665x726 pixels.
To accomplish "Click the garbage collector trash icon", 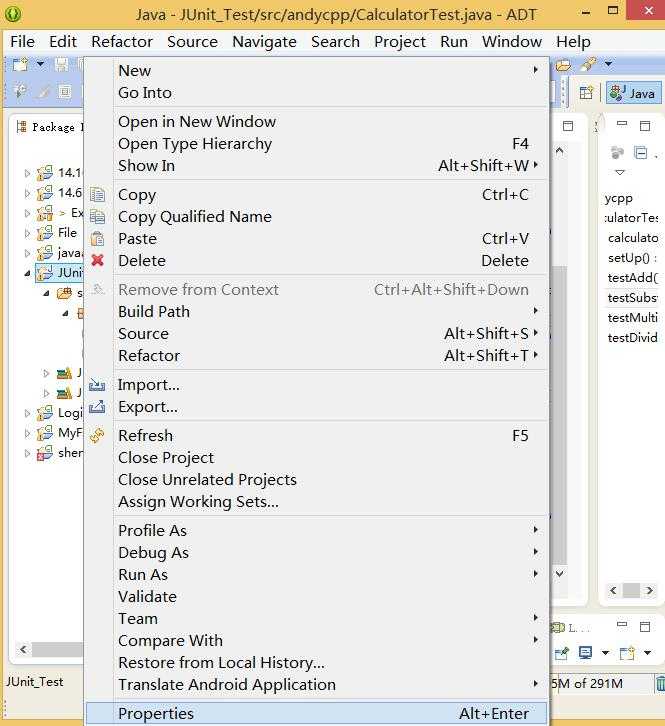I will 660,684.
